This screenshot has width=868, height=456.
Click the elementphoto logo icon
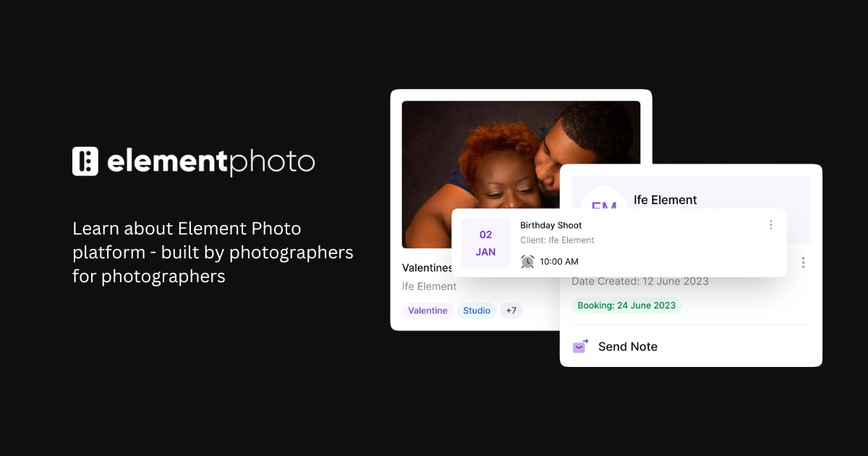pos(85,161)
